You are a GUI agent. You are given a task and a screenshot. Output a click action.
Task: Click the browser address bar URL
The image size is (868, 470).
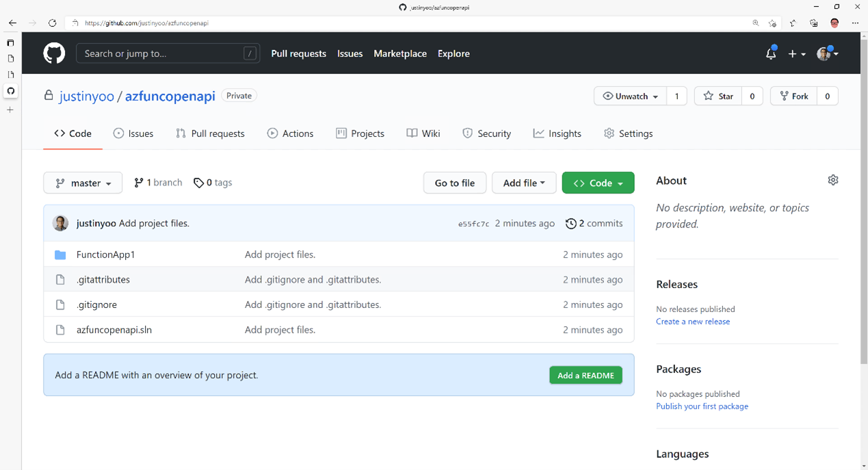point(146,23)
